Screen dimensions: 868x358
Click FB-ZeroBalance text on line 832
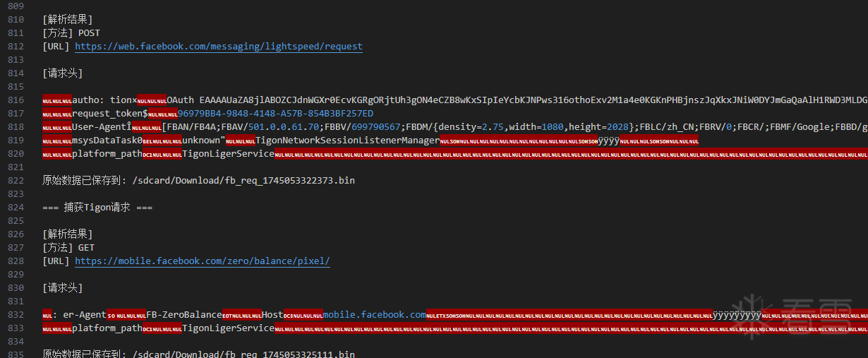tap(184, 315)
